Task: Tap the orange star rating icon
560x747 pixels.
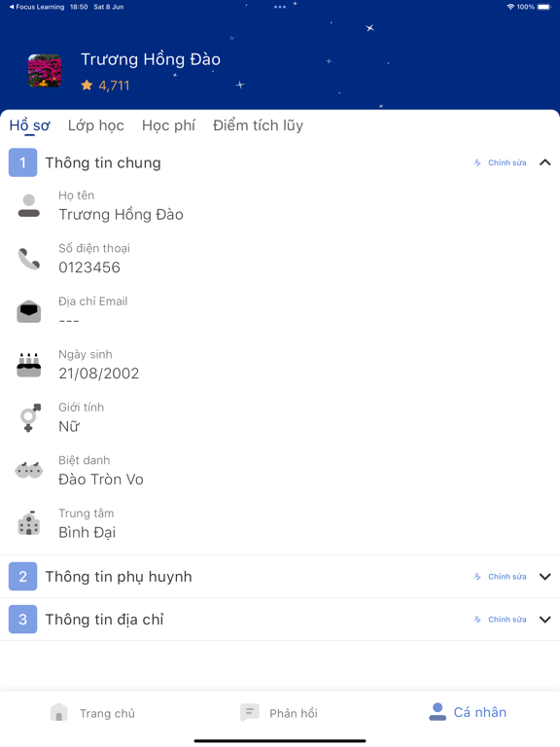Action: [x=87, y=86]
